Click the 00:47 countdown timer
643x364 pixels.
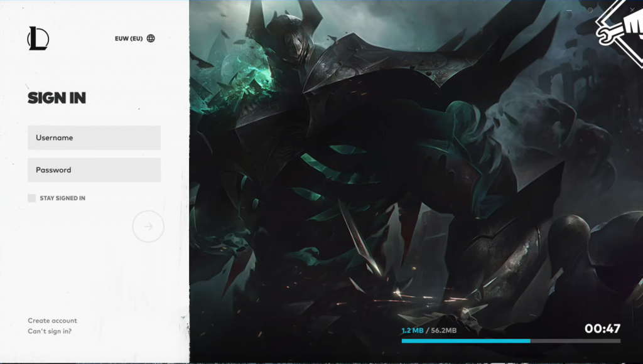pyautogui.click(x=602, y=329)
